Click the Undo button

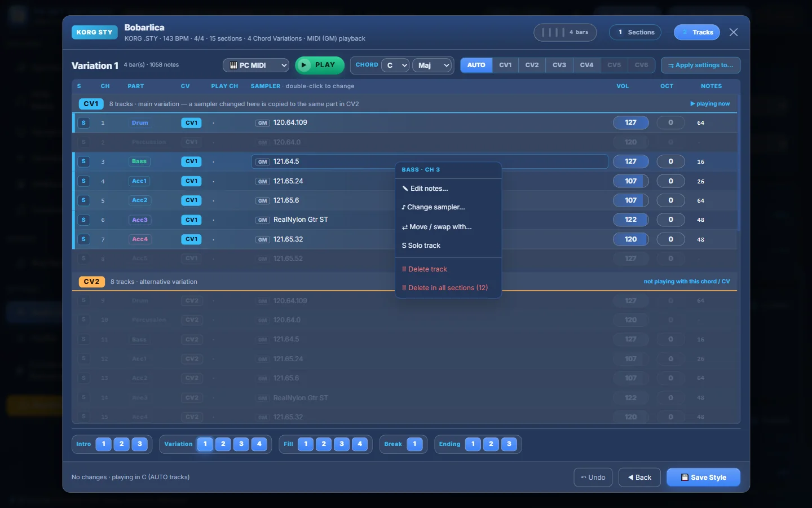593,478
